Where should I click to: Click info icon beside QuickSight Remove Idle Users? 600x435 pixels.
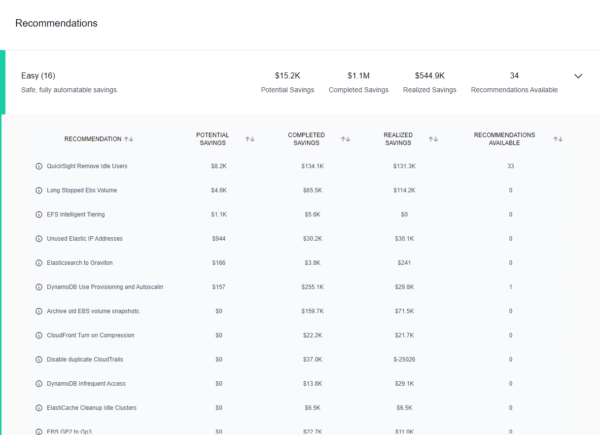click(x=39, y=166)
